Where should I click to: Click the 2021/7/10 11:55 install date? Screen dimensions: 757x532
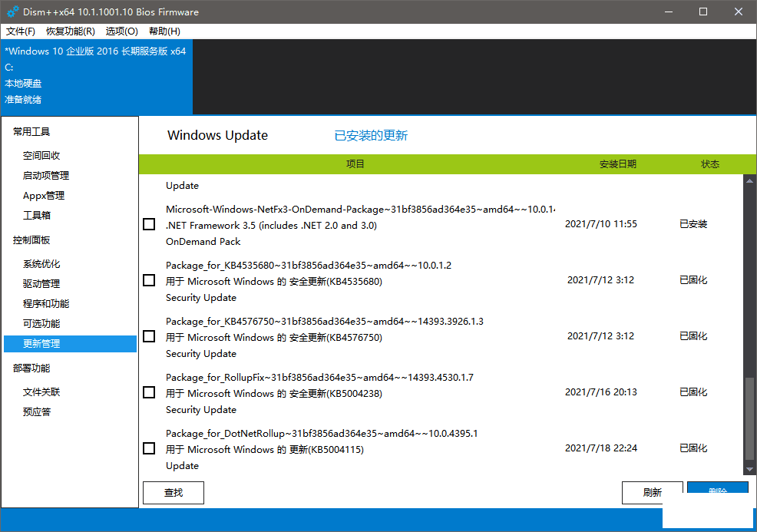point(601,224)
